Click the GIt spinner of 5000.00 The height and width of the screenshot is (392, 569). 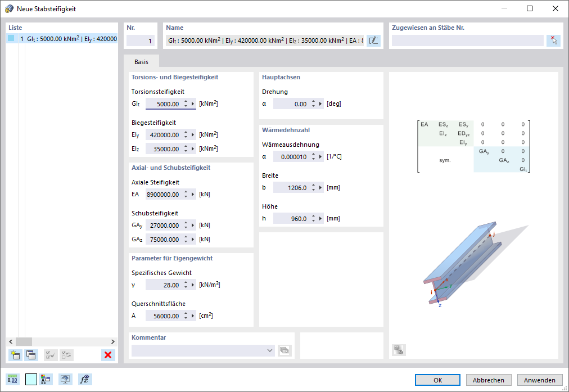pos(186,104)
